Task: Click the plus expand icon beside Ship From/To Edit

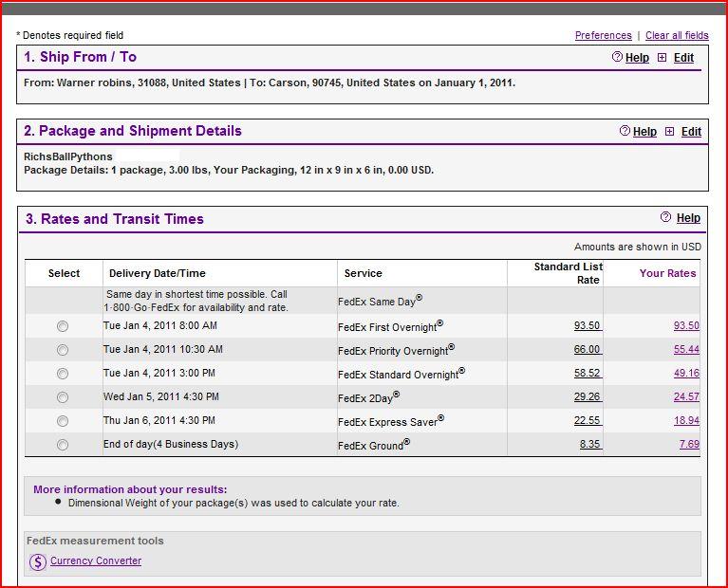Action: point(663,58)
